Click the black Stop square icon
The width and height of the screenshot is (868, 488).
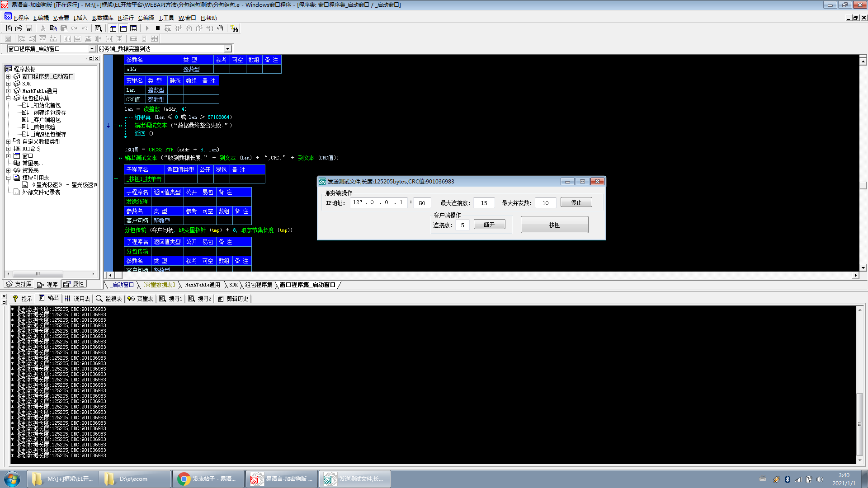157,28
